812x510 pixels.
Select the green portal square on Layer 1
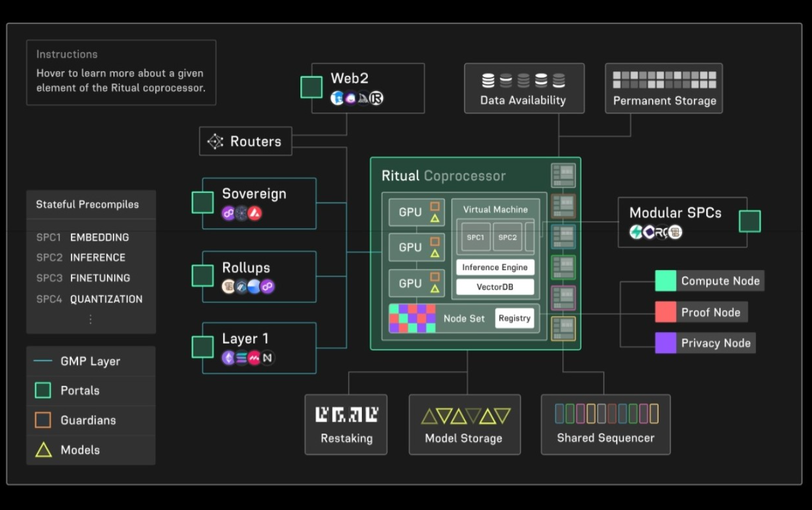click(x=202, y=347)
